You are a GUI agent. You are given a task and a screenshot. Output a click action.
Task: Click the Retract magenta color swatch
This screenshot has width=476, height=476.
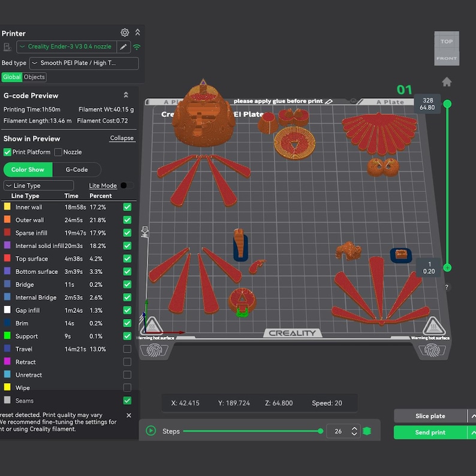7,361
